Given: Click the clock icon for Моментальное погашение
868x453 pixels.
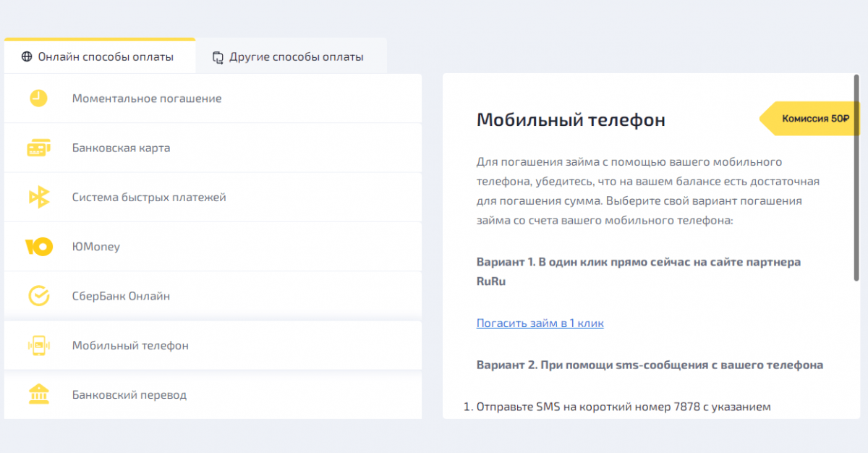Looking at the screenshot, I should tap(38, 98).
